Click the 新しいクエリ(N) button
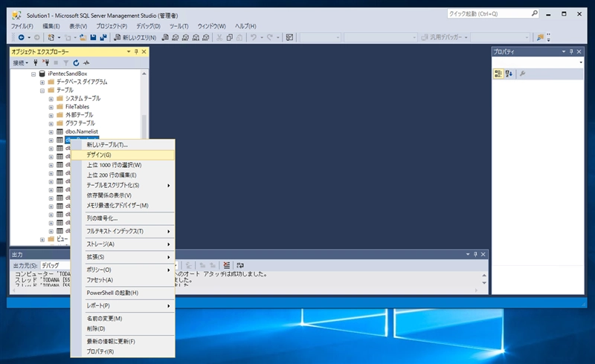The height and width of the screenshot is (364, 595). [x=135, y=37]
